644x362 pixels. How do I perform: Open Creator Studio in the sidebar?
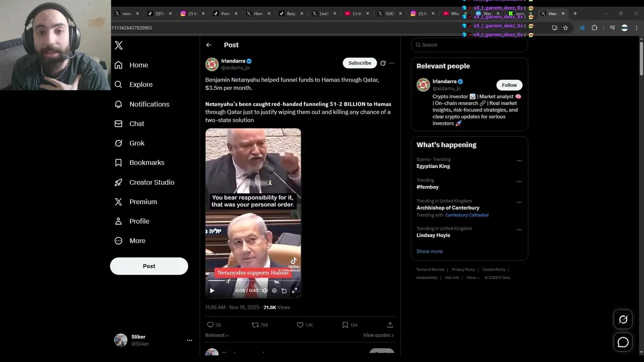click(x=144, y=182)
